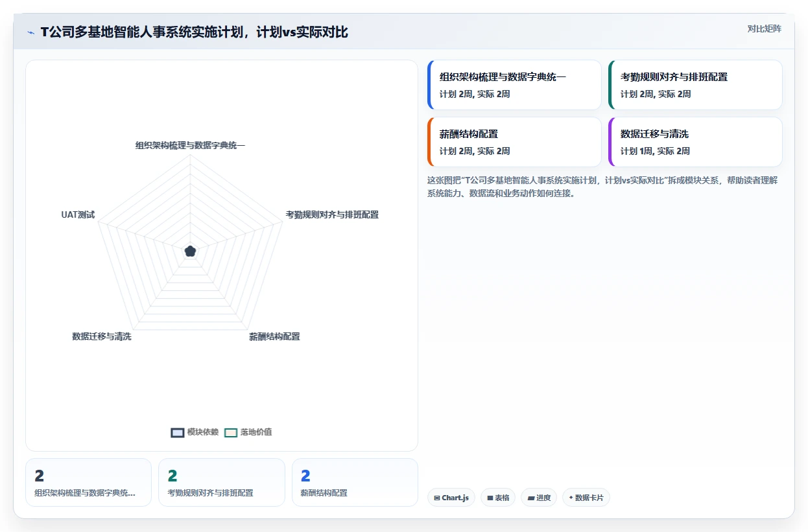Click the description paragraph starting 这张图把

point(602,187)
